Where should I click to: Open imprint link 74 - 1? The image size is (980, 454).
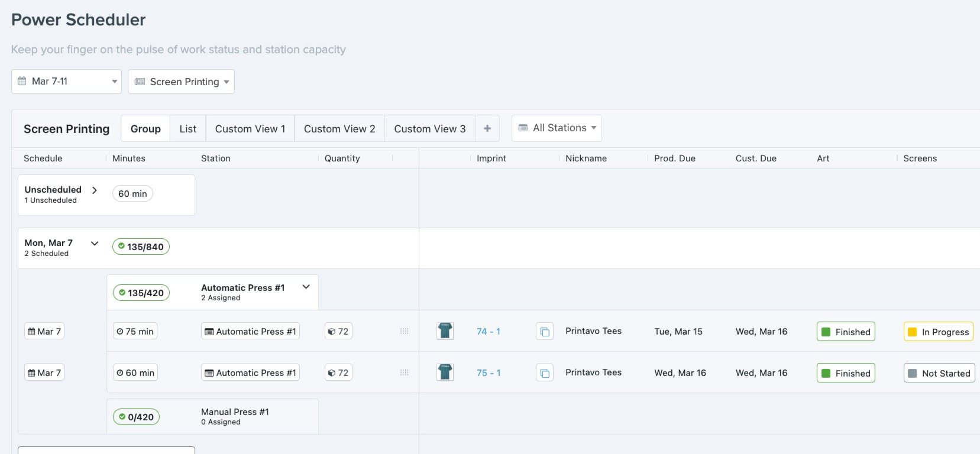[489, 332]
